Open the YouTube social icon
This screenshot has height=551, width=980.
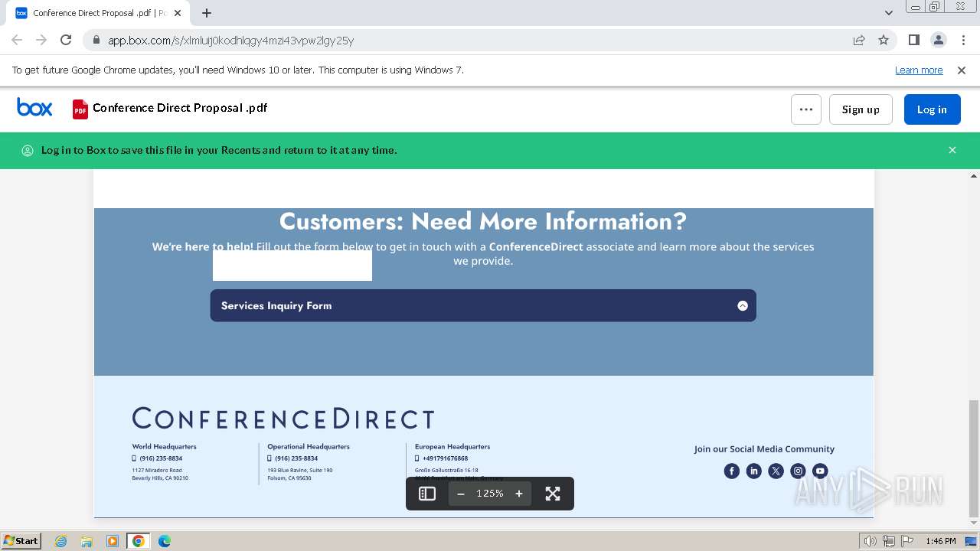point(820,471)
